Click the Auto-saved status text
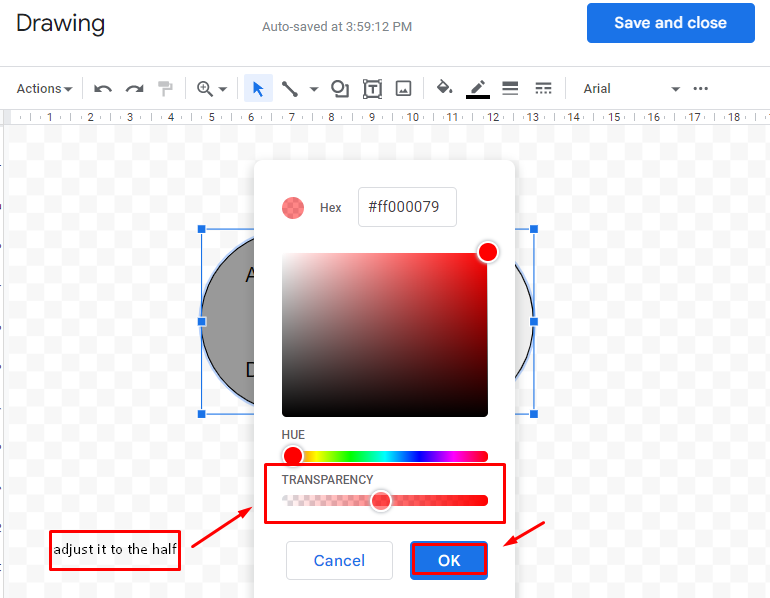The width and height of the screenshot is (770, 598). pos(337,27)
